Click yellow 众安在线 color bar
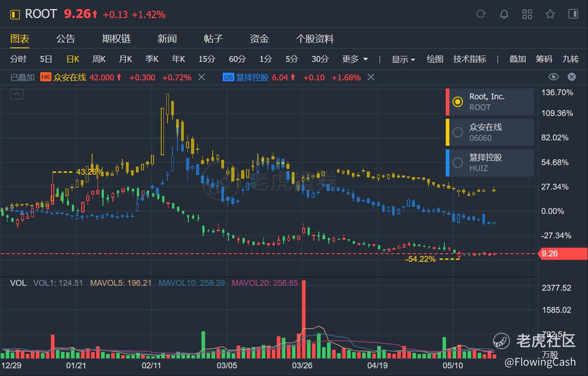The width and height of the screenshot is (588, 376). (448, 132)
